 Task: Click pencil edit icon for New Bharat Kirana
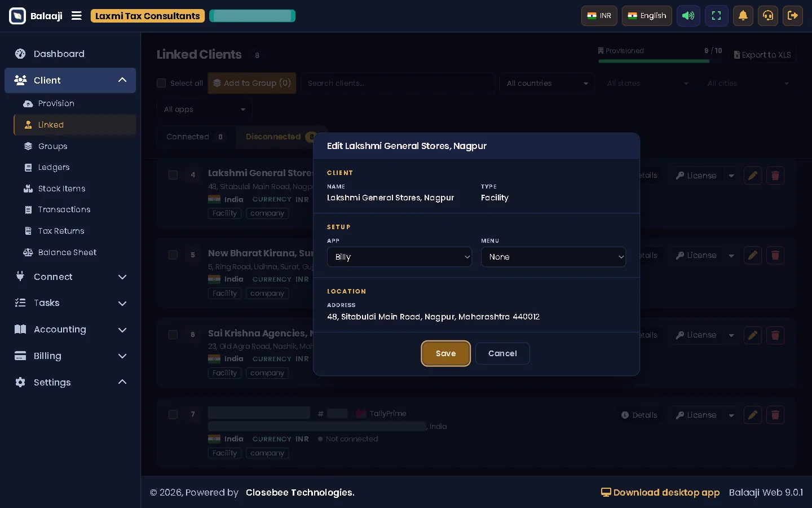tap(753, 255)
